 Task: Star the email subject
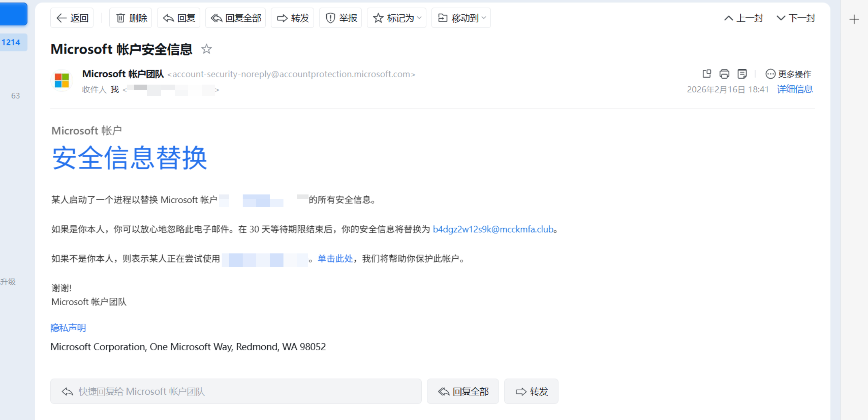tap(206, 49)
